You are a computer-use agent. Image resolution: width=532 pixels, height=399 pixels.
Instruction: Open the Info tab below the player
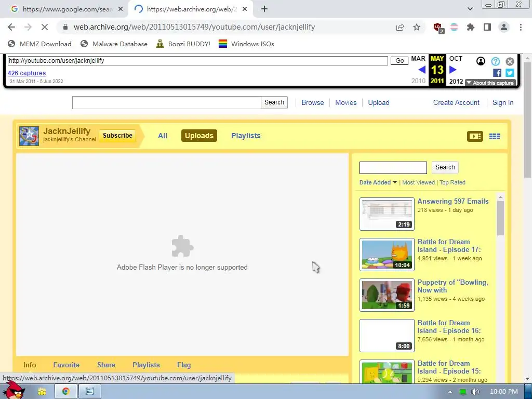[30, 365]
